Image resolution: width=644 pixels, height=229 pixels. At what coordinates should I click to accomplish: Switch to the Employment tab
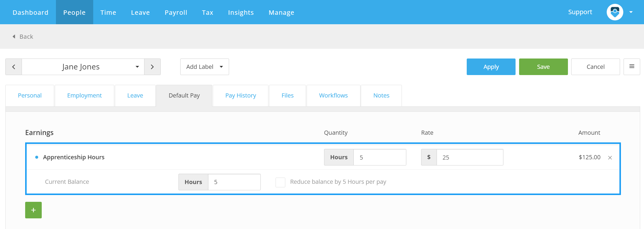tap(84, 95)
